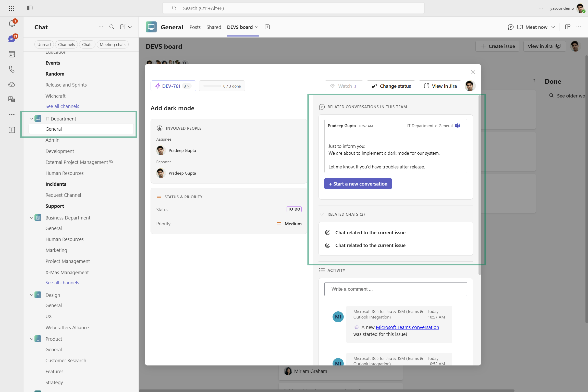This screenshot has height=392, width=588.
Task: See all channels under IT Department
Action: [62, 106]
